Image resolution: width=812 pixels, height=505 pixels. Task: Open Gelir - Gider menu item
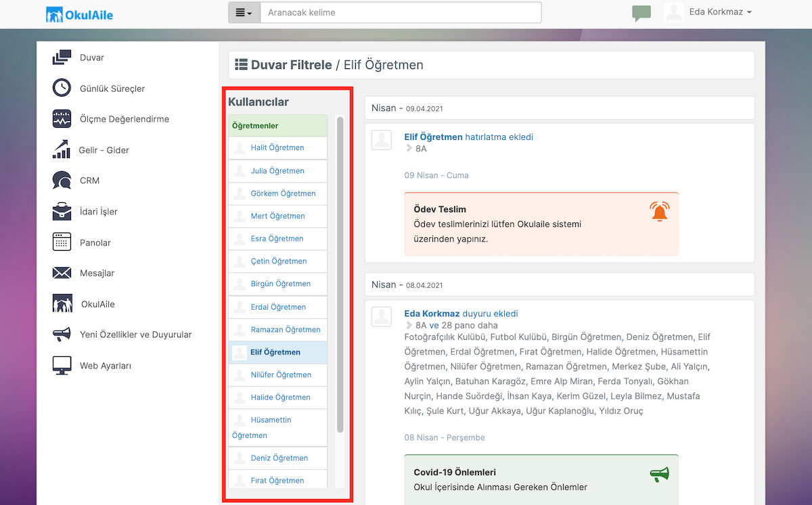pos(104,150)
